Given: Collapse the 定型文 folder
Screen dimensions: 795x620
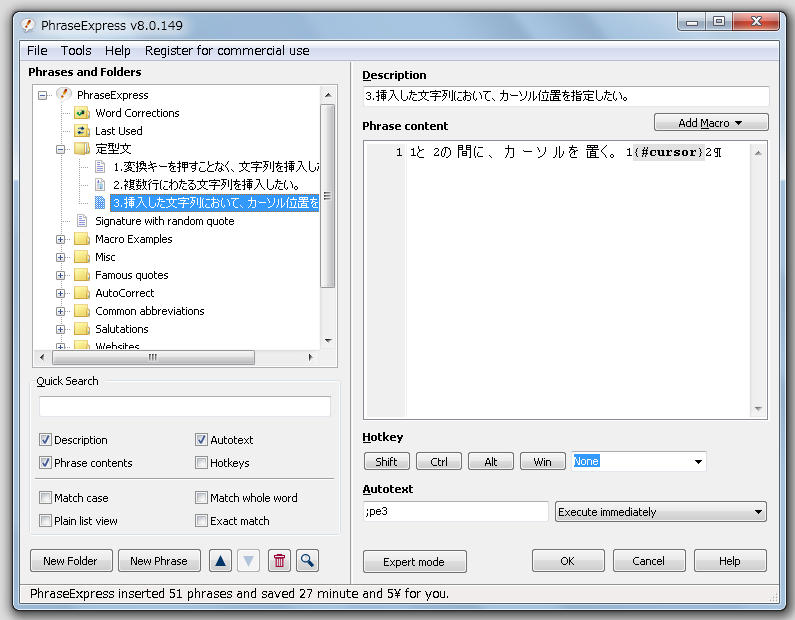Looking at the screenshot, I should click(x=60, y=149).
